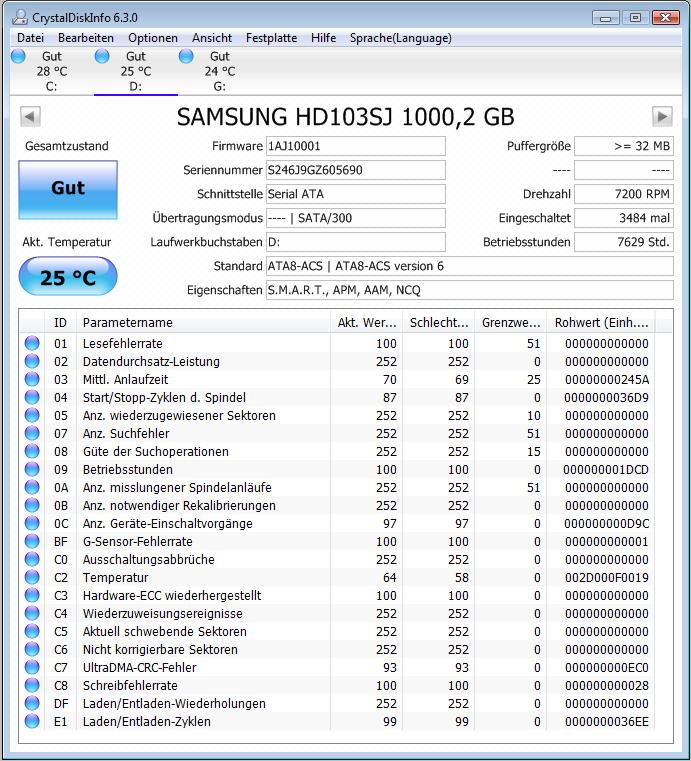
Task: Click the status orb of UltraDMA-CRC-Fehler row
Action: [32, 667]
